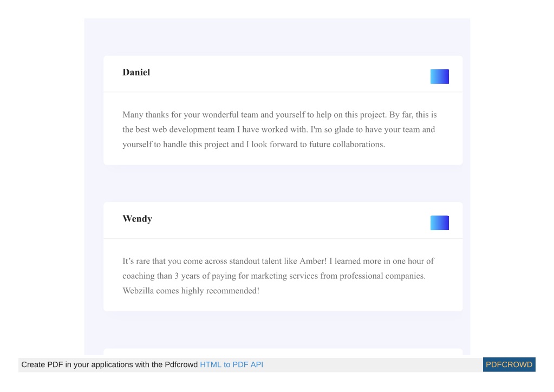Click the name "Amber!" in Wendy's testimonial
The height and width of the screenshot is (392, 554).
tap(313, 261)
